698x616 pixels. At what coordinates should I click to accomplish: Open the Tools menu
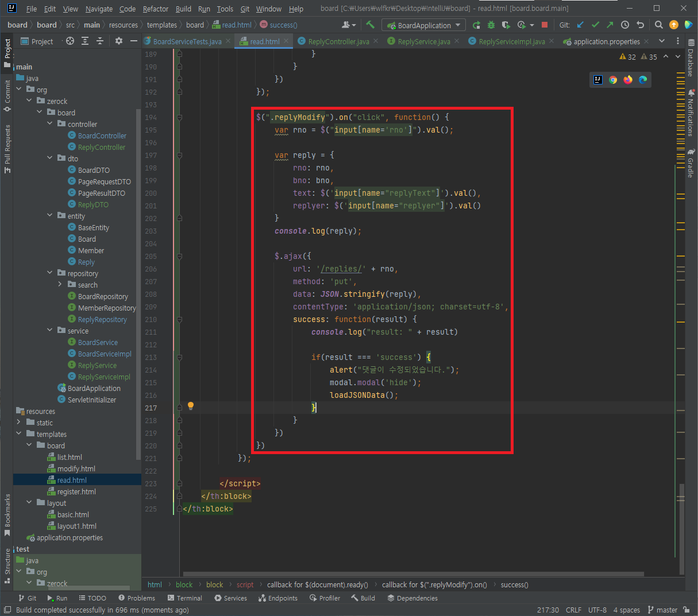point(225,9)
